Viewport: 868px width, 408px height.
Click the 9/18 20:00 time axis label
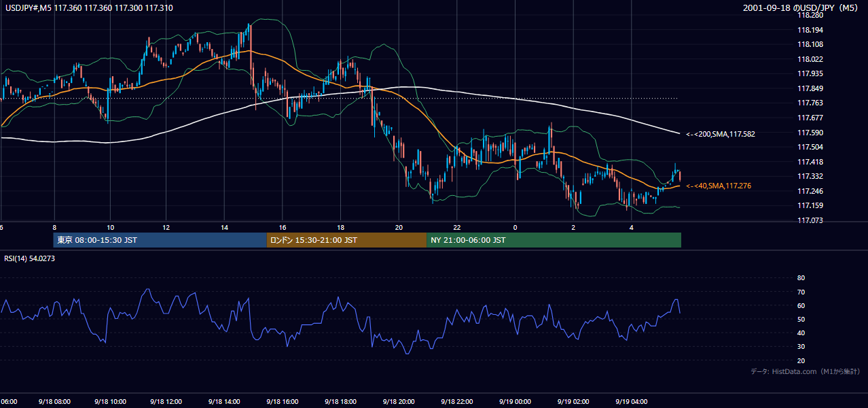point(399,402)
